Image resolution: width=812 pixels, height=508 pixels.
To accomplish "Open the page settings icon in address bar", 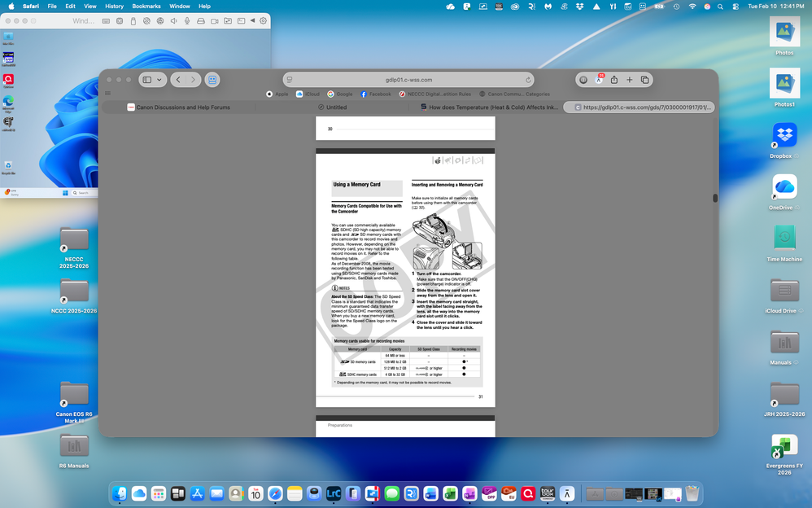I will (x=290, y=80).
